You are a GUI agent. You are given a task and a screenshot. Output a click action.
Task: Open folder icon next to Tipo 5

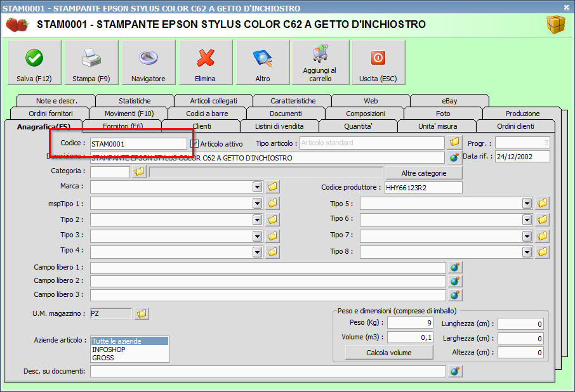[543, 202]
